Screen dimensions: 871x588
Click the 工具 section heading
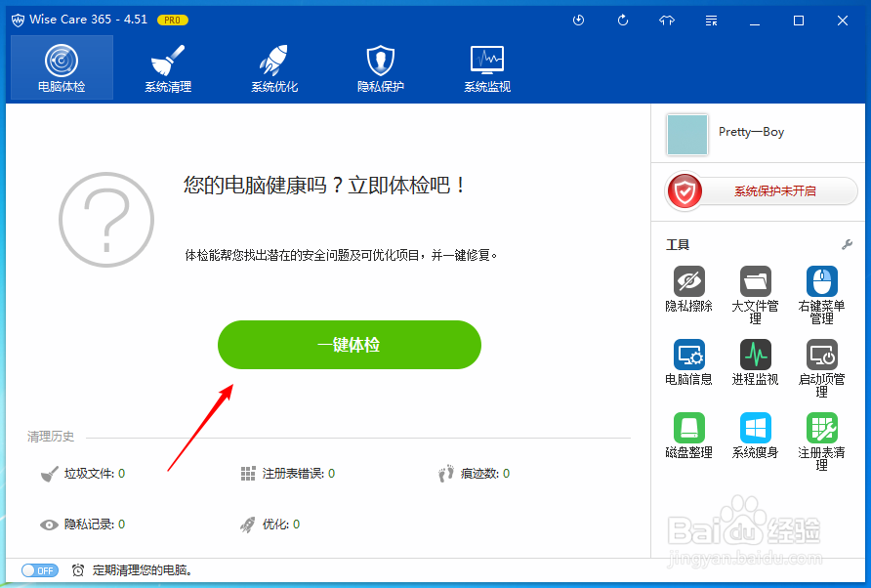pyautogui.click(x=677, y=244)
